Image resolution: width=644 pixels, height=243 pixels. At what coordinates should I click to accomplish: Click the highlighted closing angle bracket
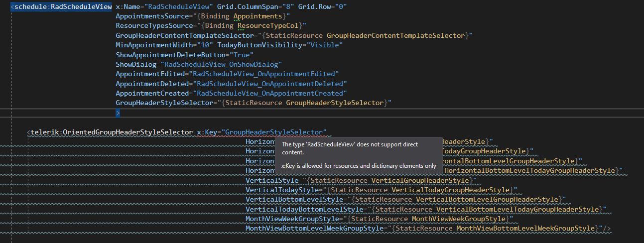coord(118,113)
